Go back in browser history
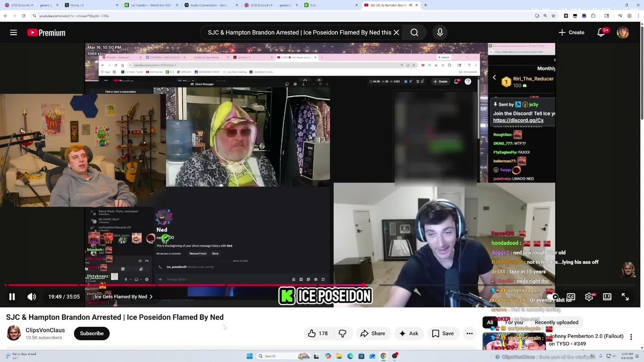644x362 pixels. click(x=5, y=16)
